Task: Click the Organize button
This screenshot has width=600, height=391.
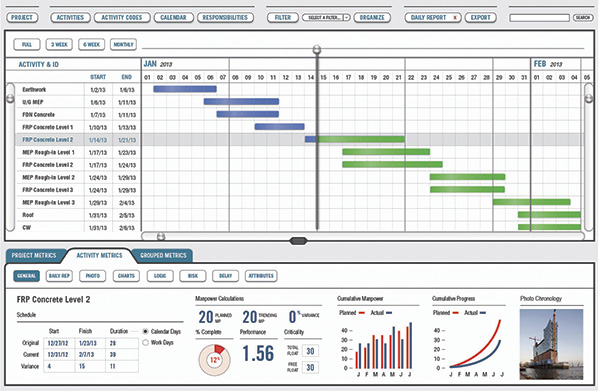Action: pos(372,18)
